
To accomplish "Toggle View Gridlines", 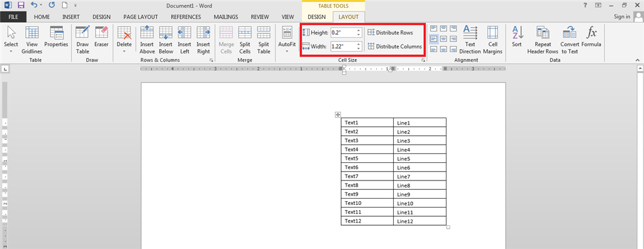I will tap(32, 40).
